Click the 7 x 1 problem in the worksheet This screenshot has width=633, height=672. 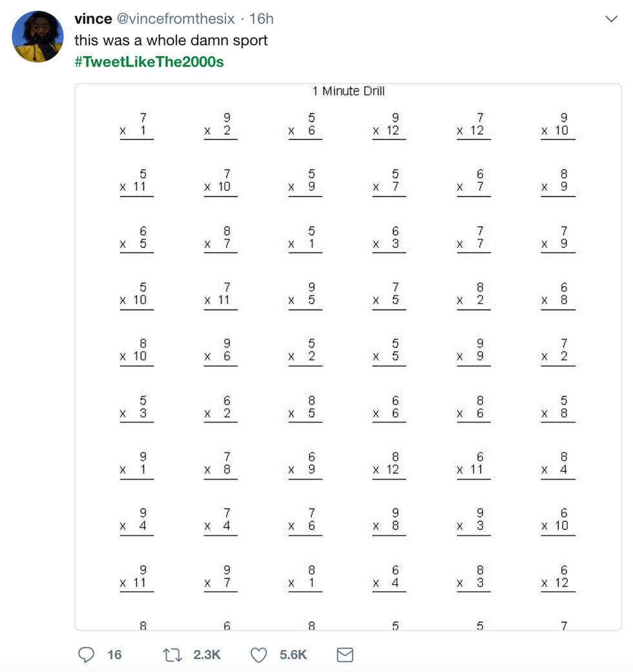(x=136, y=125)
